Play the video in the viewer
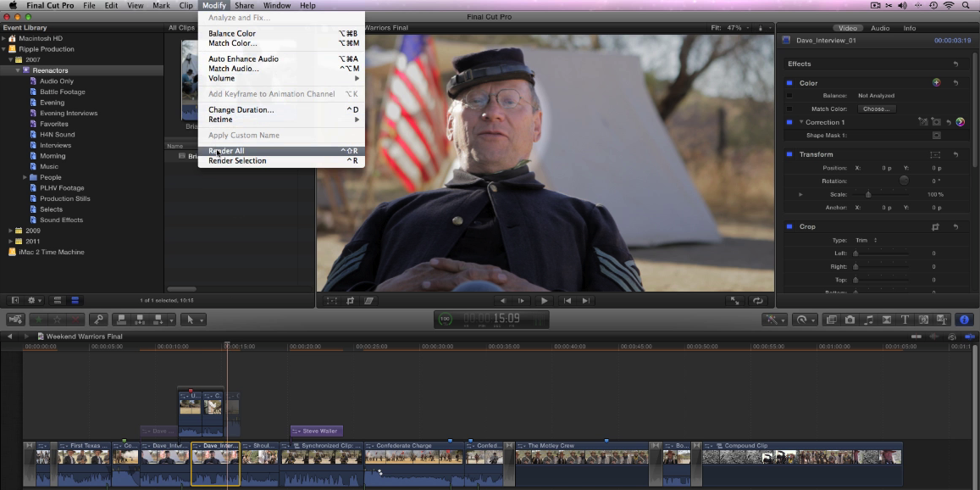 [544, 301]
